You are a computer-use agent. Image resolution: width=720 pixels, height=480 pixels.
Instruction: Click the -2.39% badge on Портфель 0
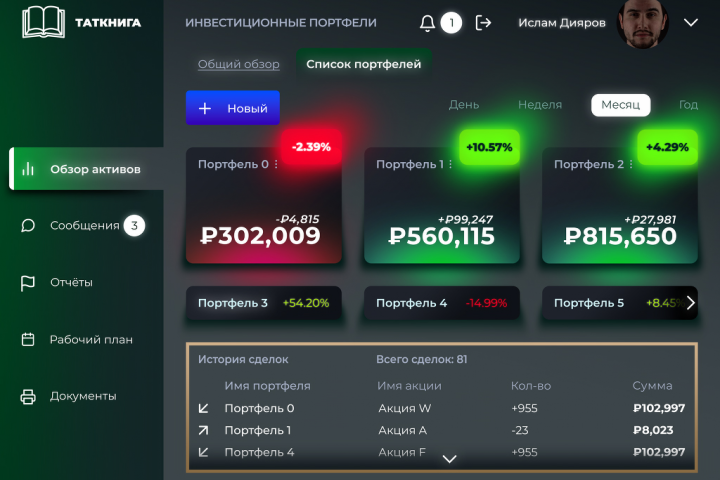point(311,147)
